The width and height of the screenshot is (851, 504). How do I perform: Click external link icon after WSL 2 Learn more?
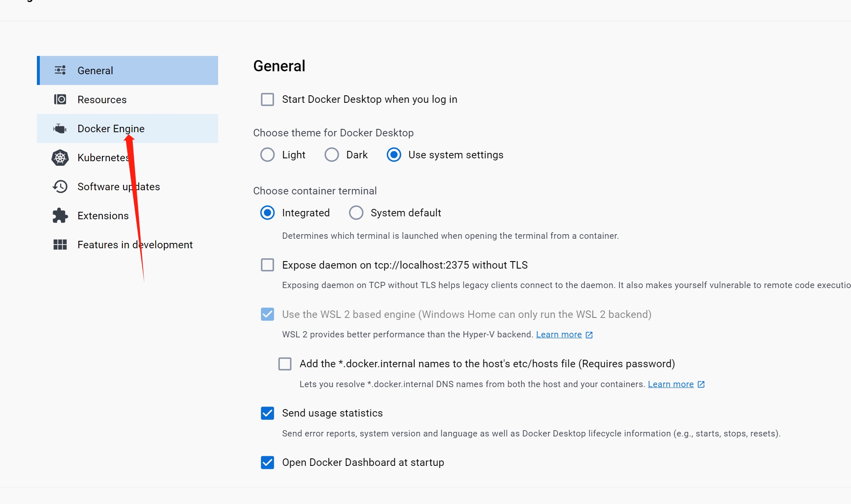point(589,335)
